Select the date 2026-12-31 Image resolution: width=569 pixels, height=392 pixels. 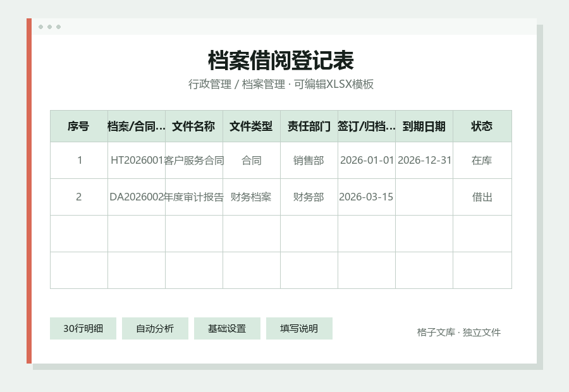click(x=424, y=161)
